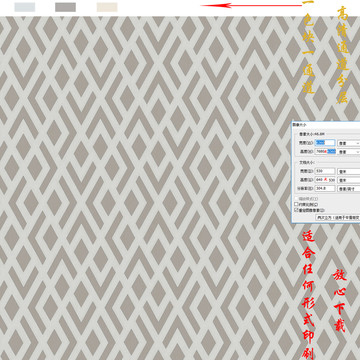Image resolution: width=360 pixels, height=360 pixels.
Task: Open the document height unit dropdown
Action: point(349,180)
